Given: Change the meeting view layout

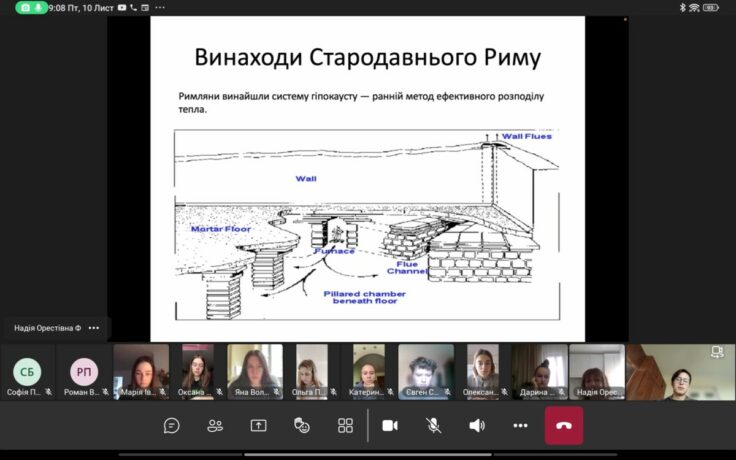Looking at the screenshot, I should pos(345,425).
